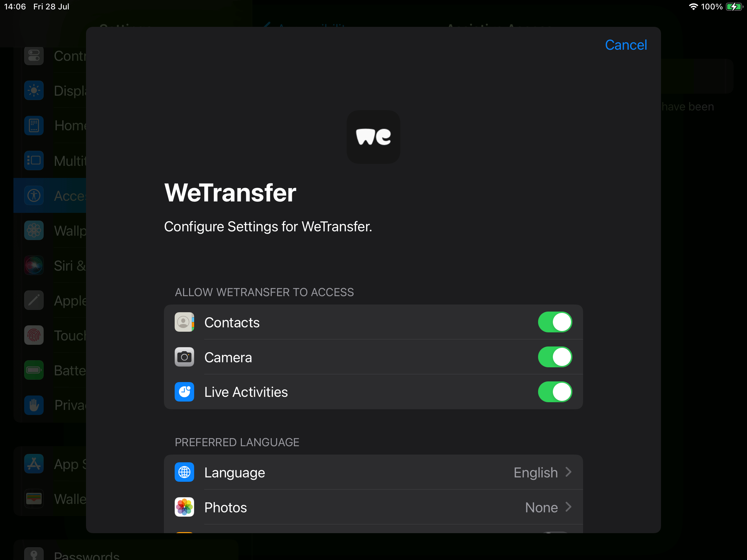Tap the 14:06 clock in status bar
This screenshot has width=747, height=560.
(15, 6)
